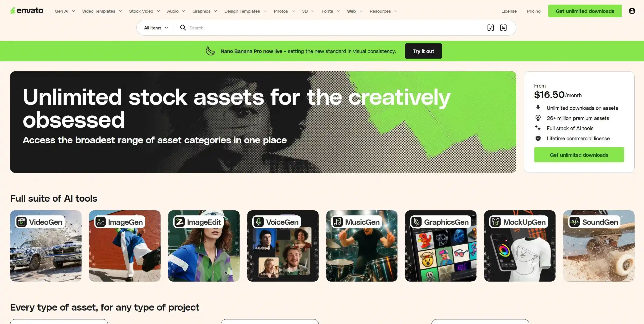Click the SoundGen waveform icon
644x324 pixels.
point(574,222)
